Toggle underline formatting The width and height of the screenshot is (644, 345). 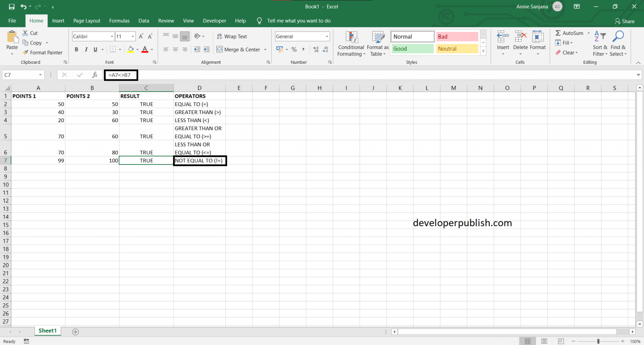coord(96,49)
